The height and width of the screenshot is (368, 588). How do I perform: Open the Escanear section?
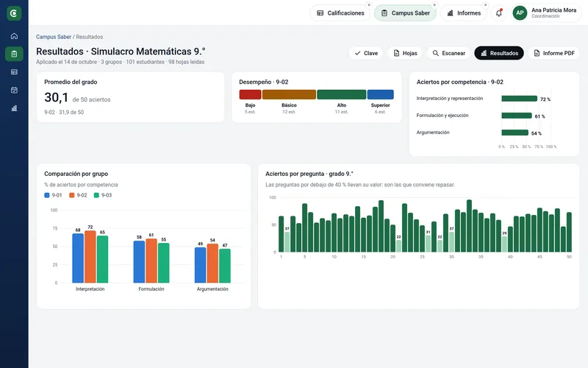[x=448, y=53]
